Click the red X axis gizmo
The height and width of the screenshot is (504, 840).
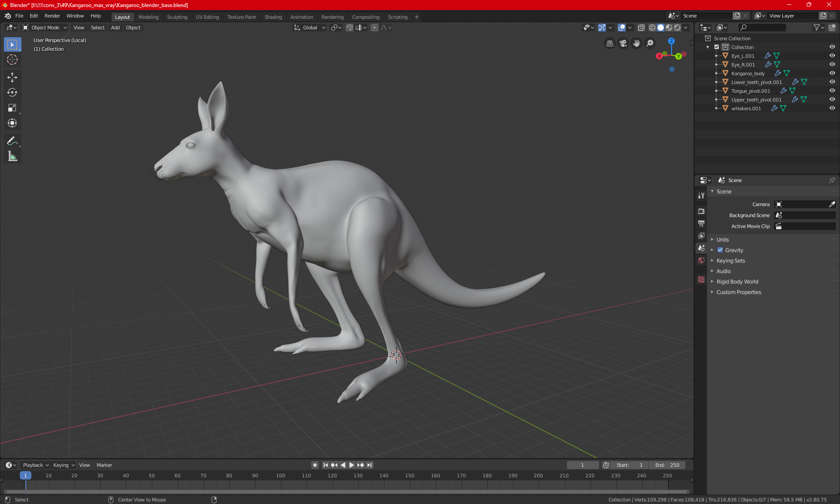[x=659, y=56]
